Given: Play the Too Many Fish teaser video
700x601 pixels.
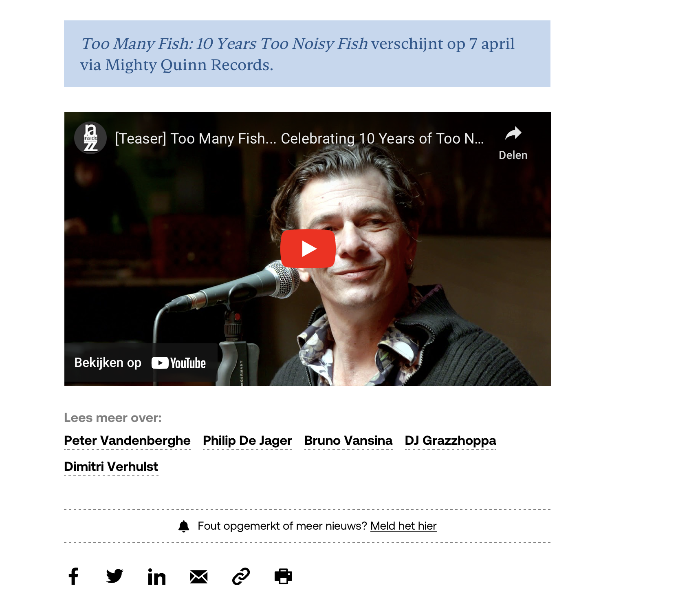Looking at the screenshot, I should (x=308, y=248).
